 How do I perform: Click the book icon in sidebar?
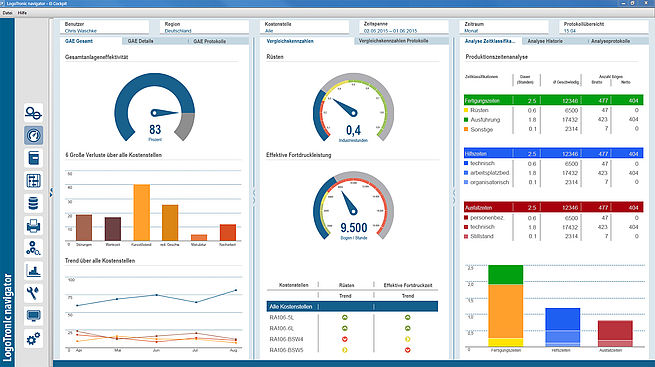point(33,158)
